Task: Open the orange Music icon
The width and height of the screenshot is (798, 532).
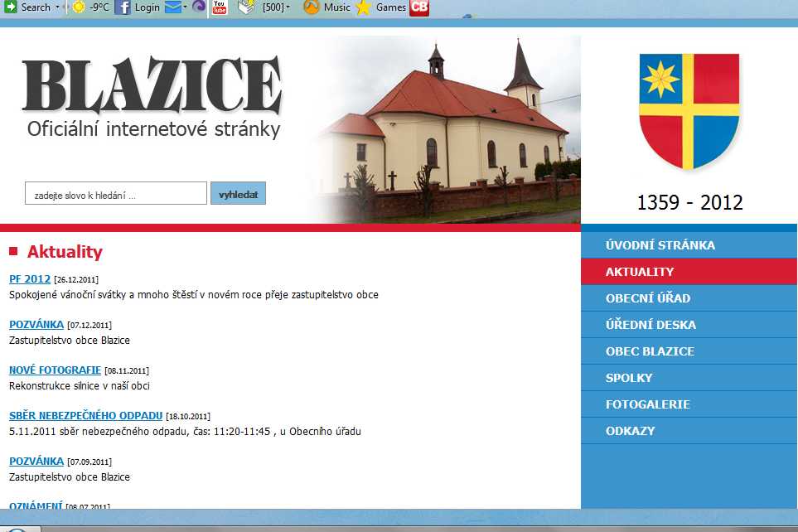Action: pos(311,7)
